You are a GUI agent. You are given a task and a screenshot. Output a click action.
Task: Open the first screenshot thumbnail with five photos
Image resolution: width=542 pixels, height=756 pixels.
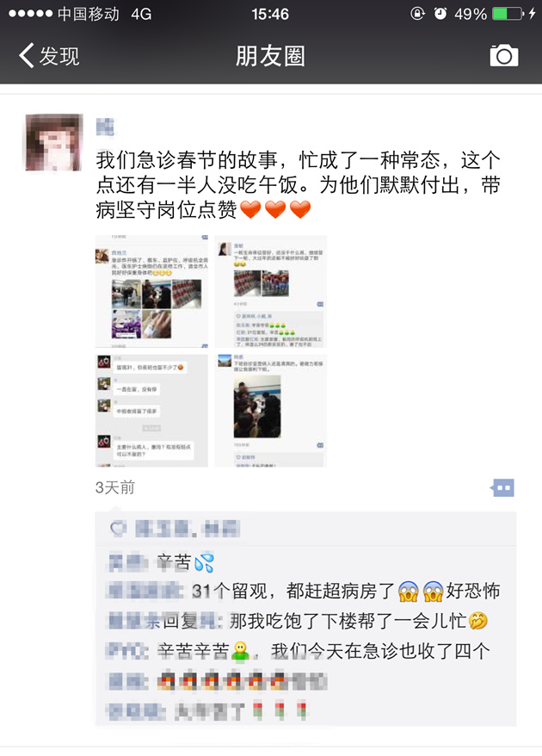tap(151, 291)
